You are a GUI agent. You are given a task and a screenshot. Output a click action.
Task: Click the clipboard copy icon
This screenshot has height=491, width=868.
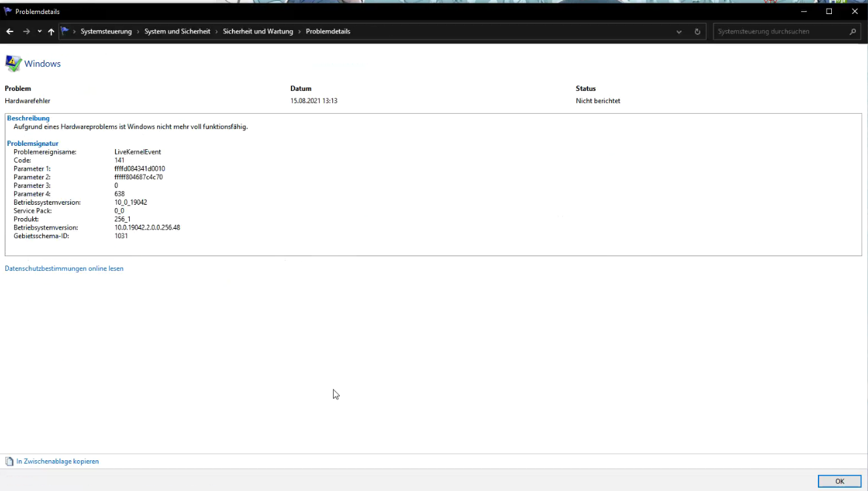pos(9,461)
